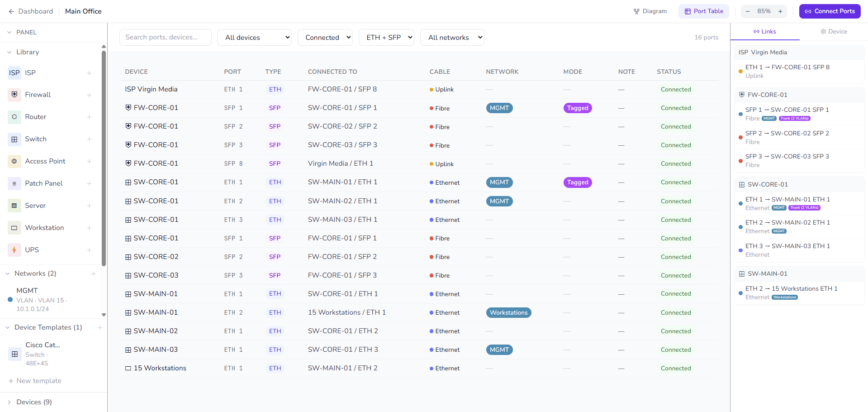Open the ETH 2 → 15 Workstations ETH 1 link

tap(800, 293)
